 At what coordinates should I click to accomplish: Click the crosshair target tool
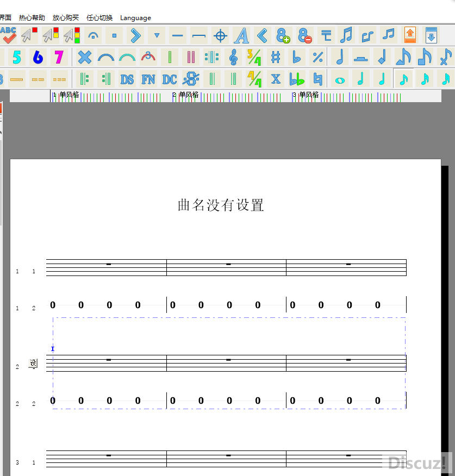220,35
